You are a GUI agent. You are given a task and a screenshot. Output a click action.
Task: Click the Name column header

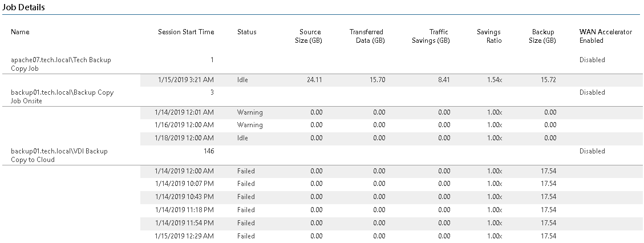coord(20,32)
